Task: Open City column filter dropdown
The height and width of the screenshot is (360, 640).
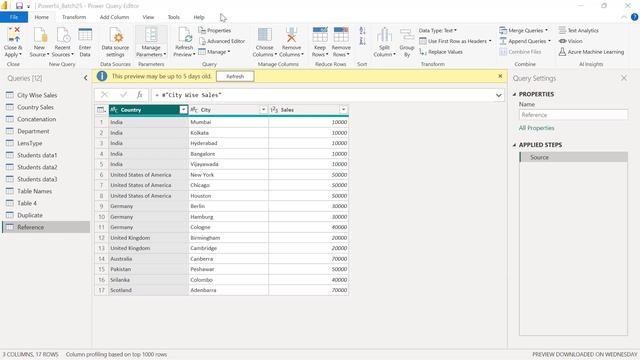Action: [263, 110]
